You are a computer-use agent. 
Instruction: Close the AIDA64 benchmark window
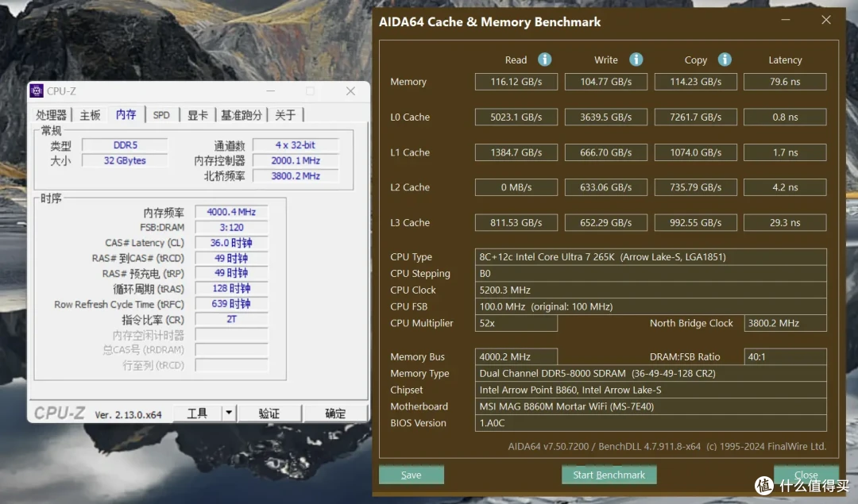tap(826, 20)
